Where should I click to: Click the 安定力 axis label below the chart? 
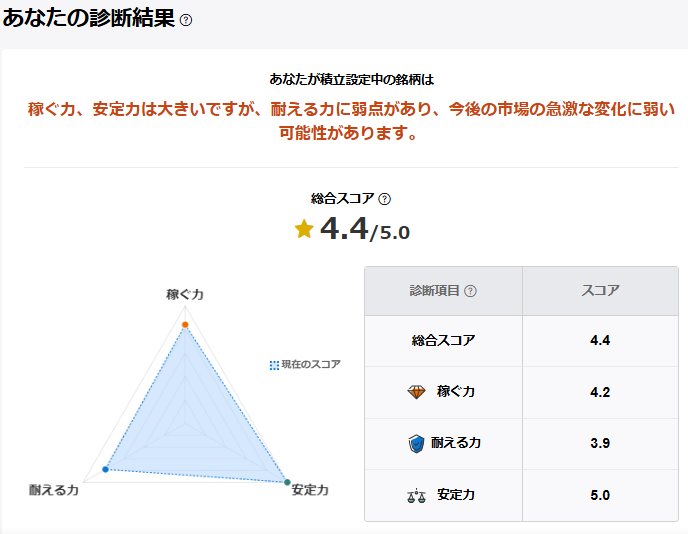pyautogui.click(x=309, y=490)
